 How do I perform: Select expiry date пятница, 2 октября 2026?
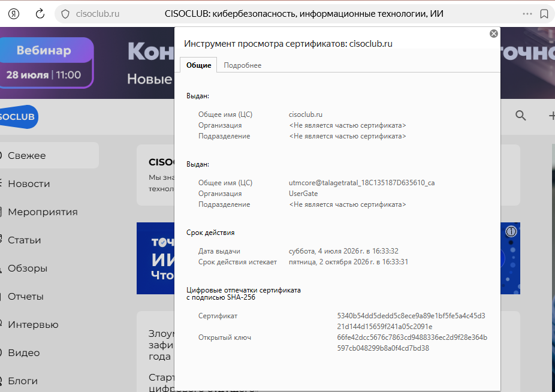point(348,262)
